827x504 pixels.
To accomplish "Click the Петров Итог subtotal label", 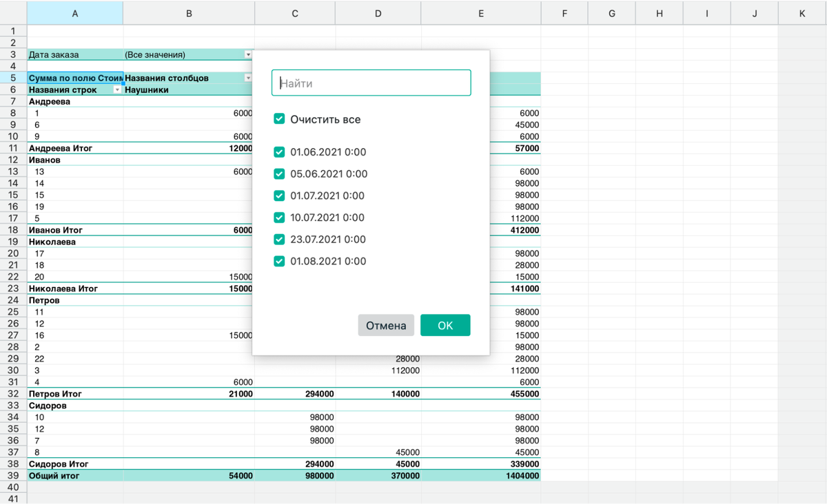I will point(55,394).
